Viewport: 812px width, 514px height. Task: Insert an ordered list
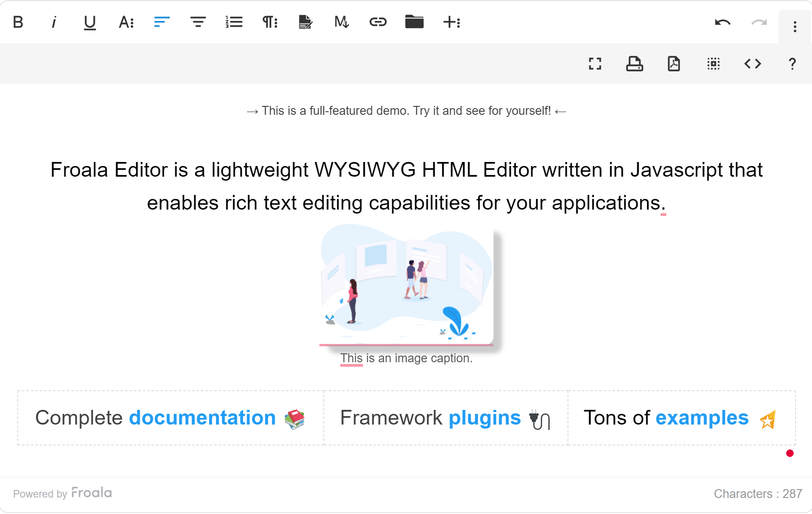click(x=233, y=22)
